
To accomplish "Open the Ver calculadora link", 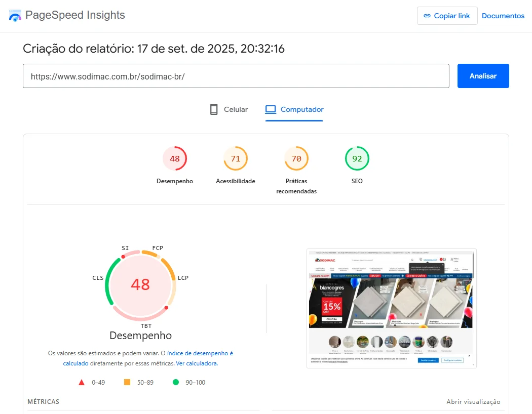I will click(x=197, y=363).
